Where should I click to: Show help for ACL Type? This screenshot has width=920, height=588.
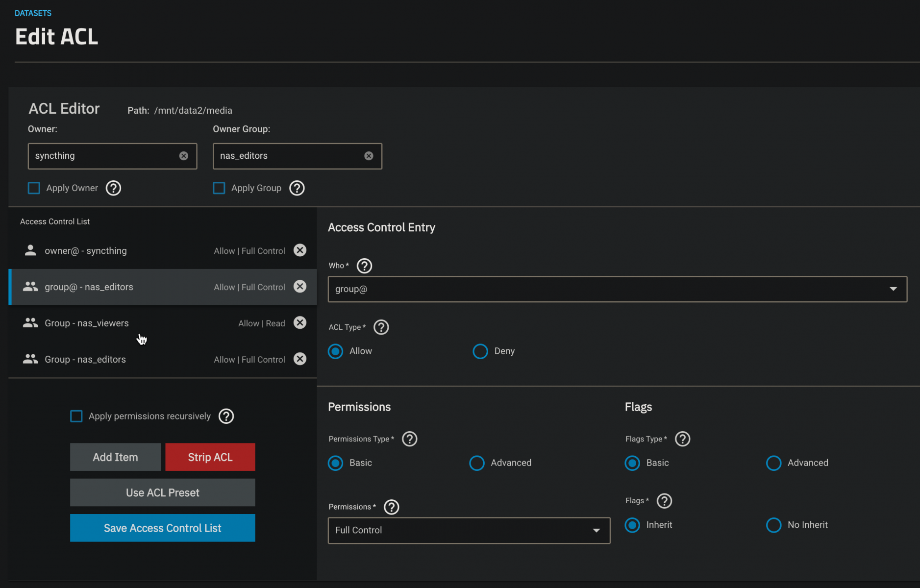tap(381, 327)
